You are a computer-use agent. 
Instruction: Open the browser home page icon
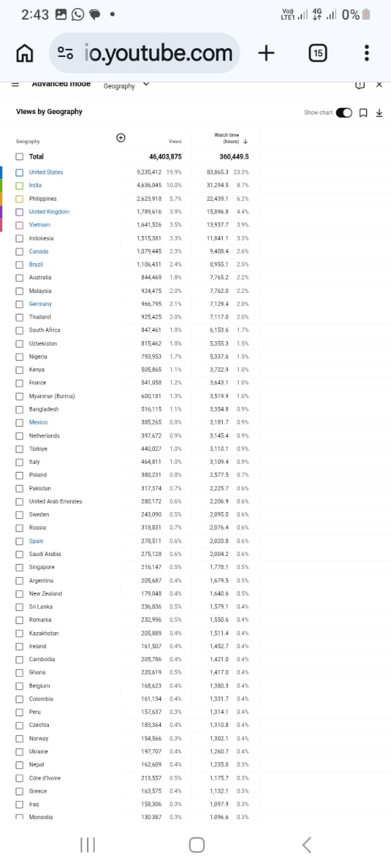coord(25,53)
